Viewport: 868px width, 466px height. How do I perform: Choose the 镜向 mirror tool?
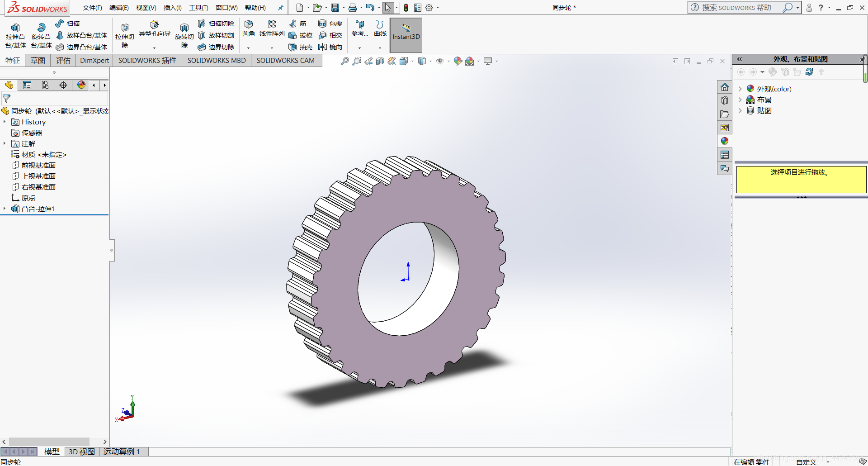click(x=330, y=47)
